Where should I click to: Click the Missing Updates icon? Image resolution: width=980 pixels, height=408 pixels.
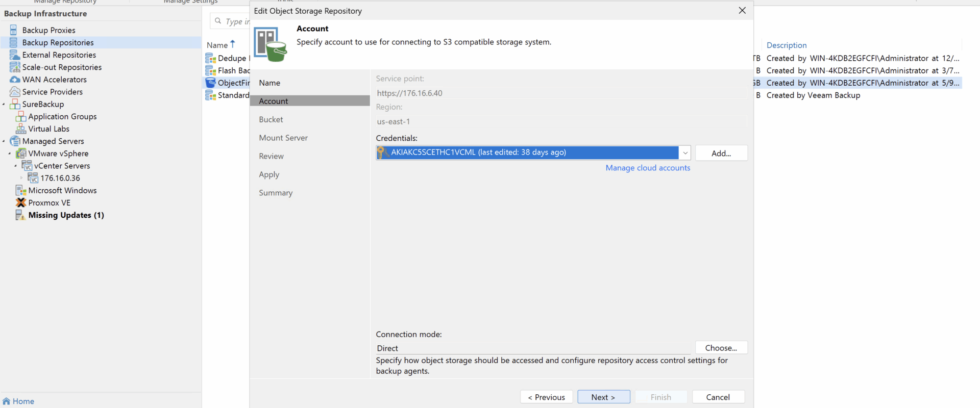(x=20, y=215)
